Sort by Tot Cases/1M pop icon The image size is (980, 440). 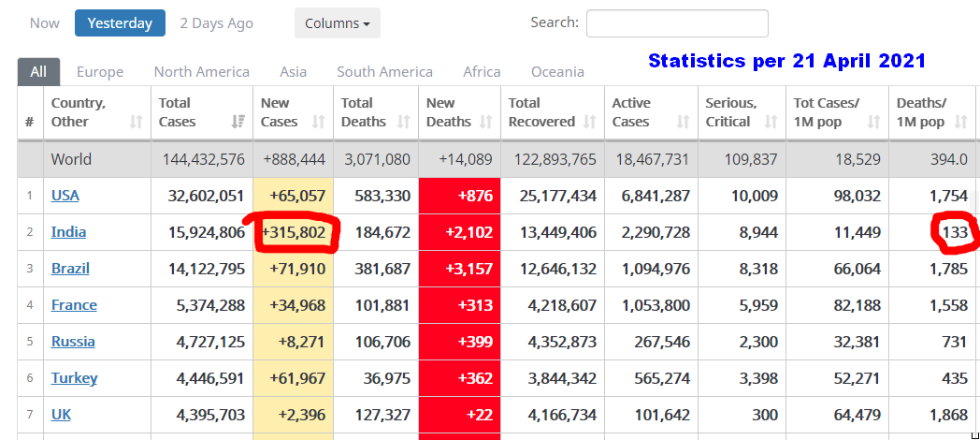click(873, 122)
